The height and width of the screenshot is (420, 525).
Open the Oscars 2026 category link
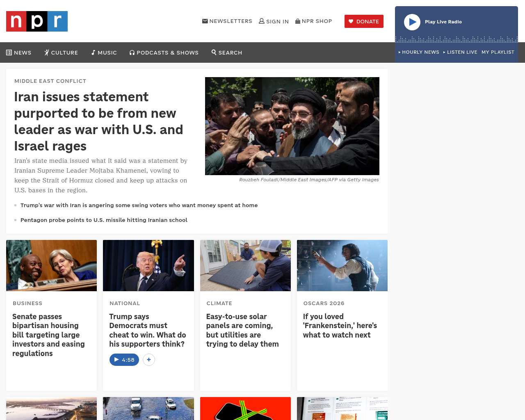324,303
